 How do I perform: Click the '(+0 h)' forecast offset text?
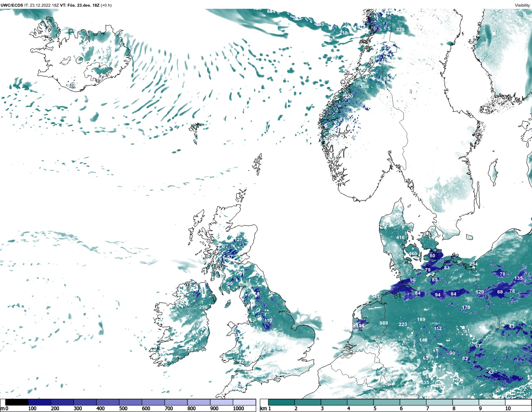(x=106, y=5)
